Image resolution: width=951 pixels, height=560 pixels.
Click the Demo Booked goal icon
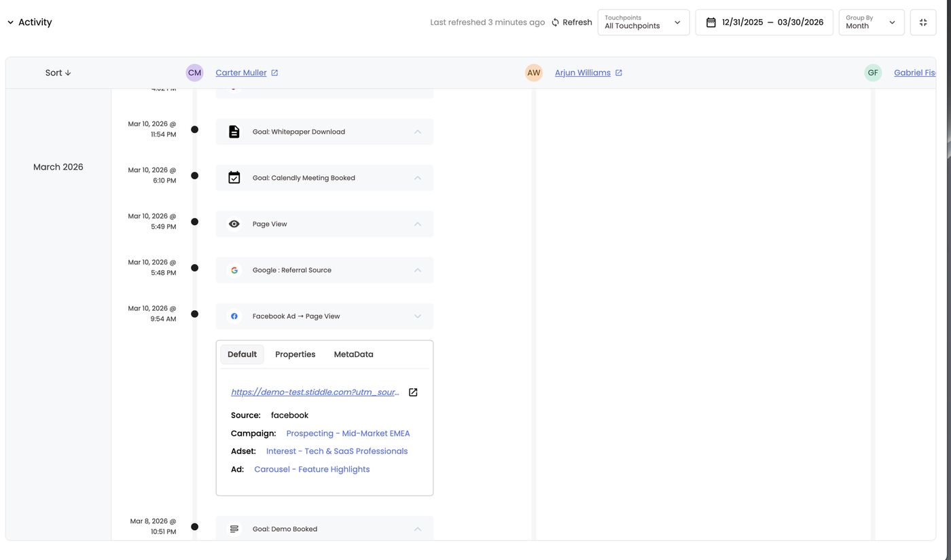tap(234, 529)
